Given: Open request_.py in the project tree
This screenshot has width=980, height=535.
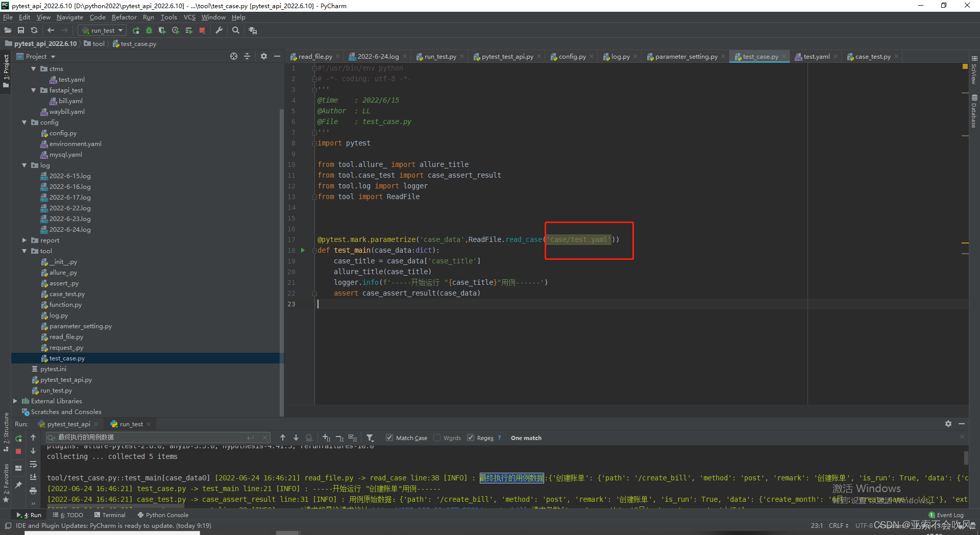Looking at the screenshot, I should click(66, 348).
